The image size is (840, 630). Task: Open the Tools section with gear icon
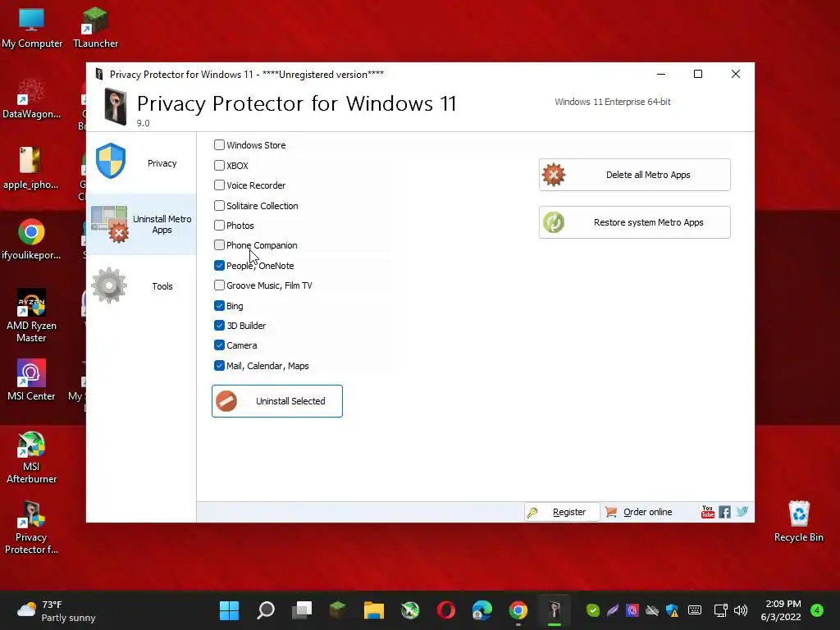141,285
